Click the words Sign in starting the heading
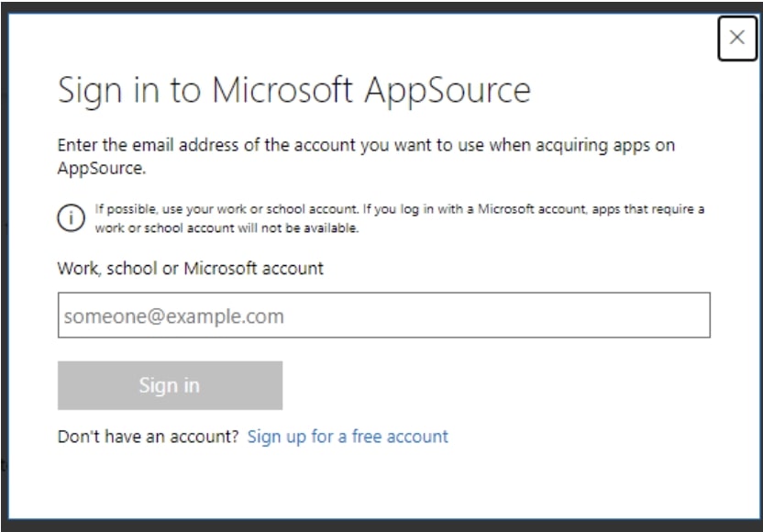The width and height of the screenshot is (763, 532). tap(110, 90)
